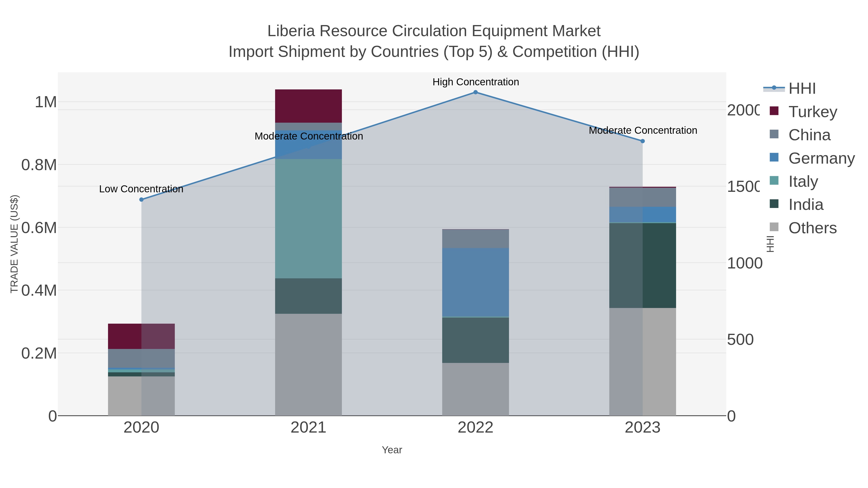
Task: Click the 'TRADE VALUE (US$)' axis title
Action: (14, 244)
